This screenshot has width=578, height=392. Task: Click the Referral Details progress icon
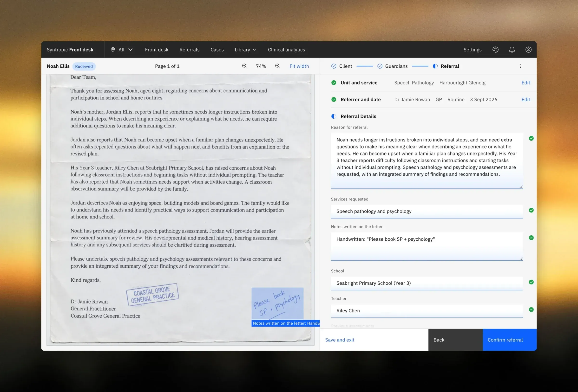tap(334, 116)
